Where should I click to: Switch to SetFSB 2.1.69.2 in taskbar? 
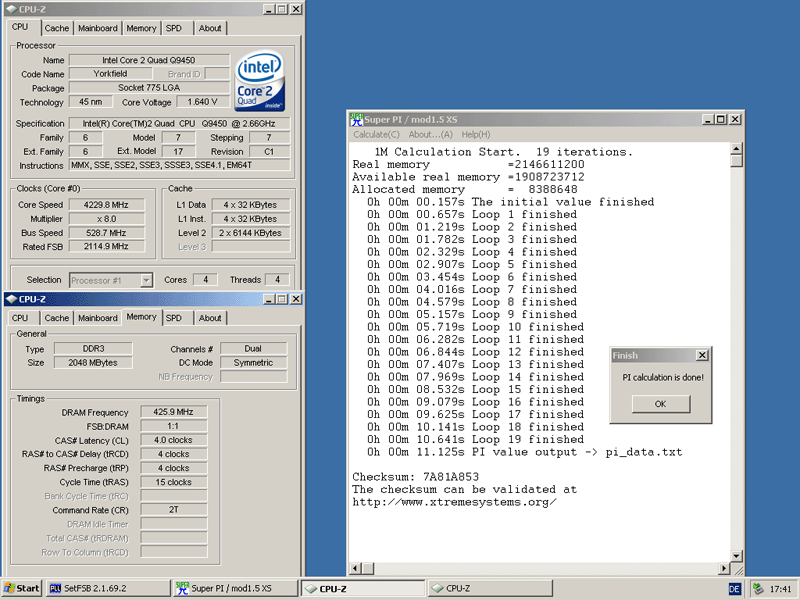(108, 588)
